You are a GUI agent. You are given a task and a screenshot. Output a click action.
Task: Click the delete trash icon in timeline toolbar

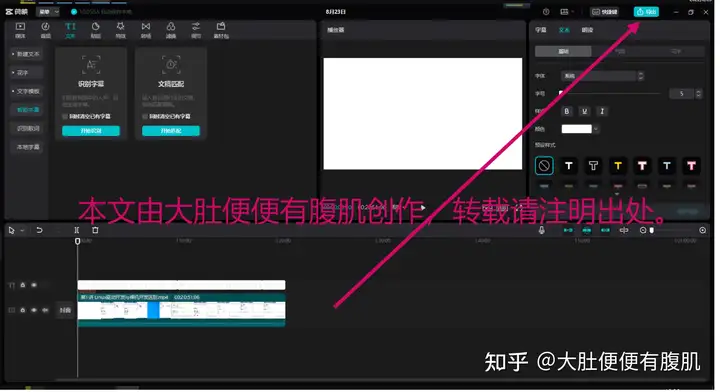tap(95, 230)
